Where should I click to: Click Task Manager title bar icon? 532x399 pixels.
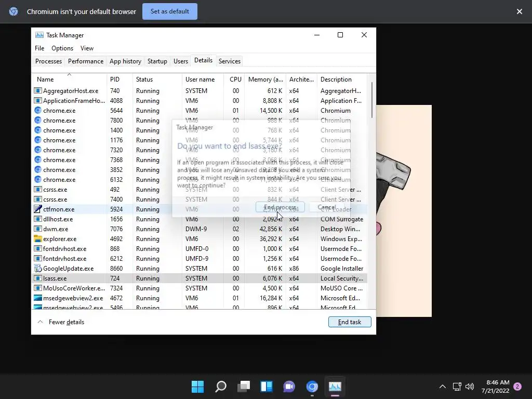[x=39, y=35]
